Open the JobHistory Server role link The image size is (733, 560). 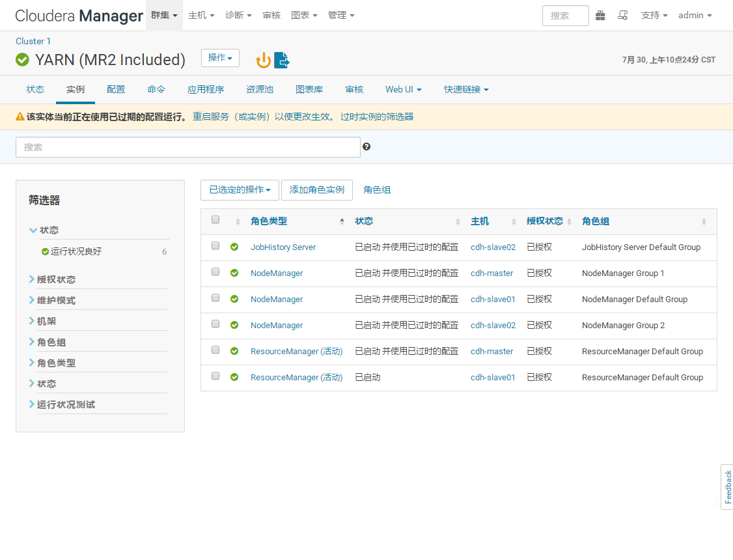[283, 247]
